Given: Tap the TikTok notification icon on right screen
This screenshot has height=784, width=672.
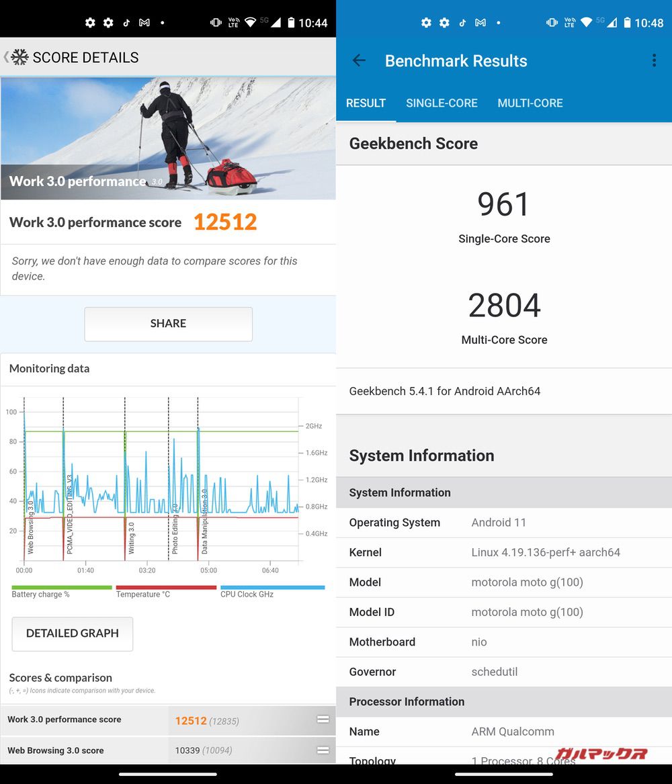Looking at the screenshot, I should coord(462,23).
